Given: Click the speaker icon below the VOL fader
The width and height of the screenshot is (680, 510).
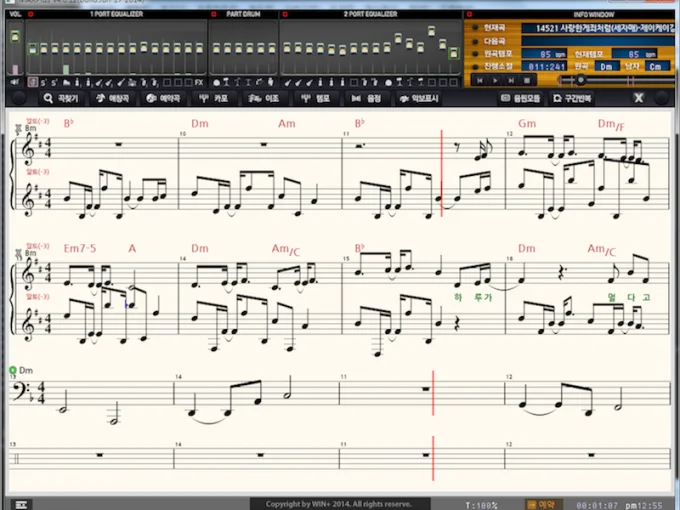Looking at the screenshot, I should (x=15, y=82).
